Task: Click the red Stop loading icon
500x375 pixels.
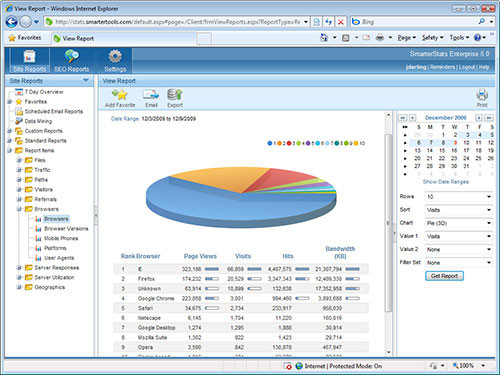Action: 341,22
